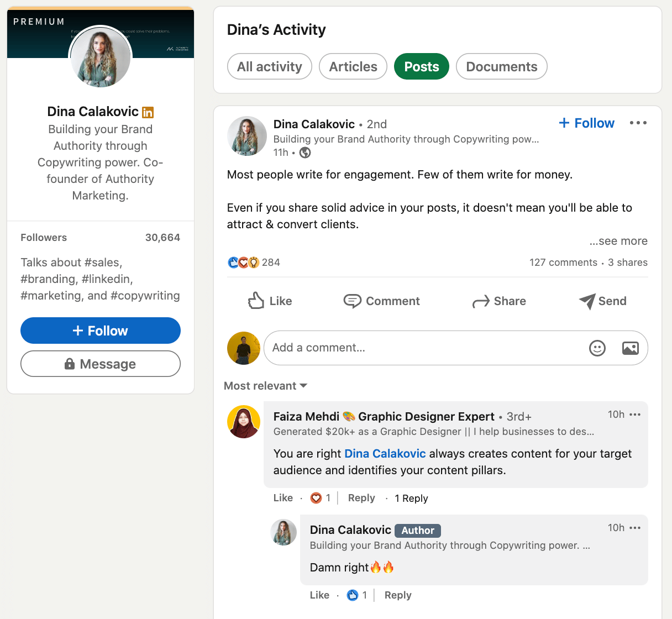The height and width of the screenshot is (619, 672).
Task: Click the Comment speech bubble icon
Action: click(x=352, y=301)
